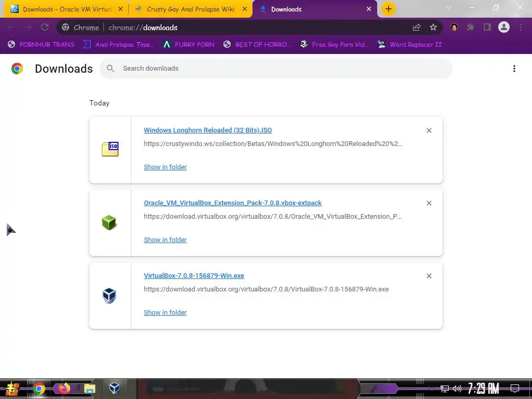
Task: Open the BEST OF HORRO... bookmark
Action: (x=258, y=45)
